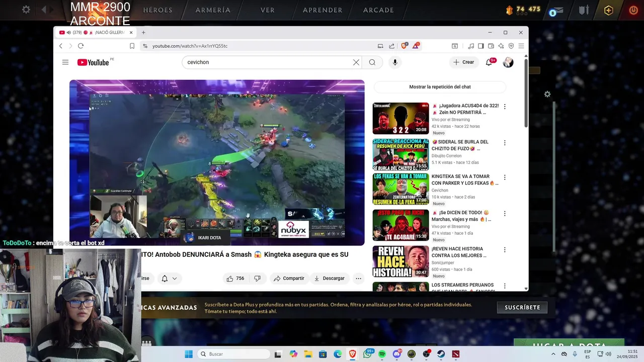Image resolution: width=644 pixels, height=362 pixels.
Task: Open the ARMERÍA tab in Dota
Action: tap(213, 10)
